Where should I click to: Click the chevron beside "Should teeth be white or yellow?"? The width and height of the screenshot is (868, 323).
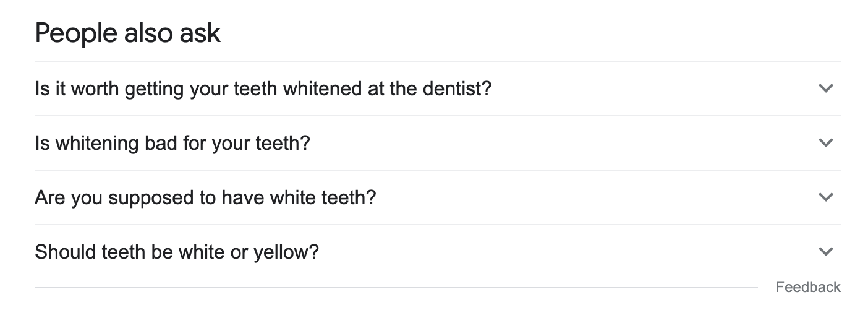click(x=825, y=252)
